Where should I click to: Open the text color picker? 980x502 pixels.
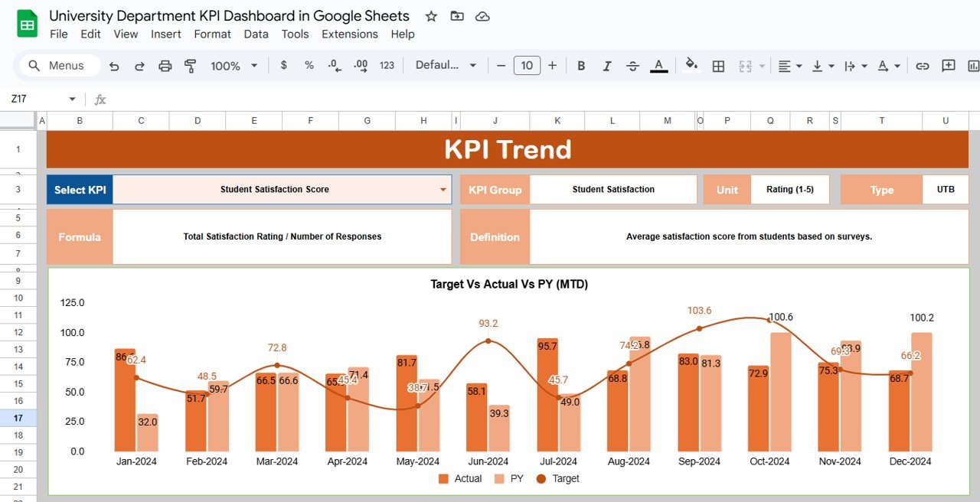click(658, 66)
